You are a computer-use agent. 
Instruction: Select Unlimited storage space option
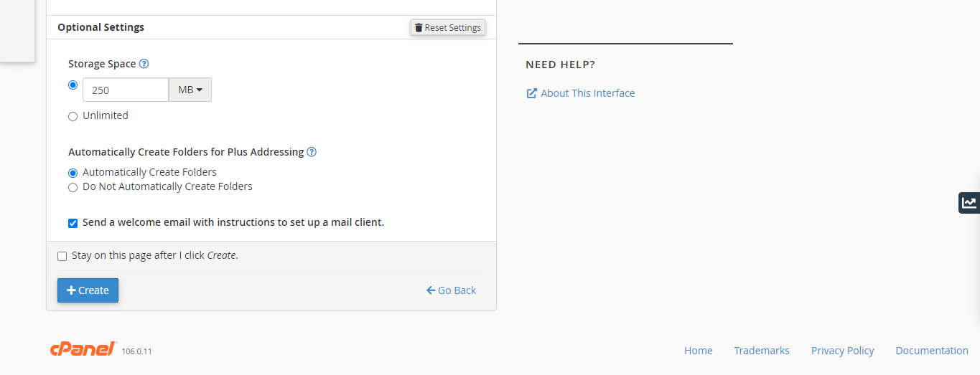pos(73,116)
